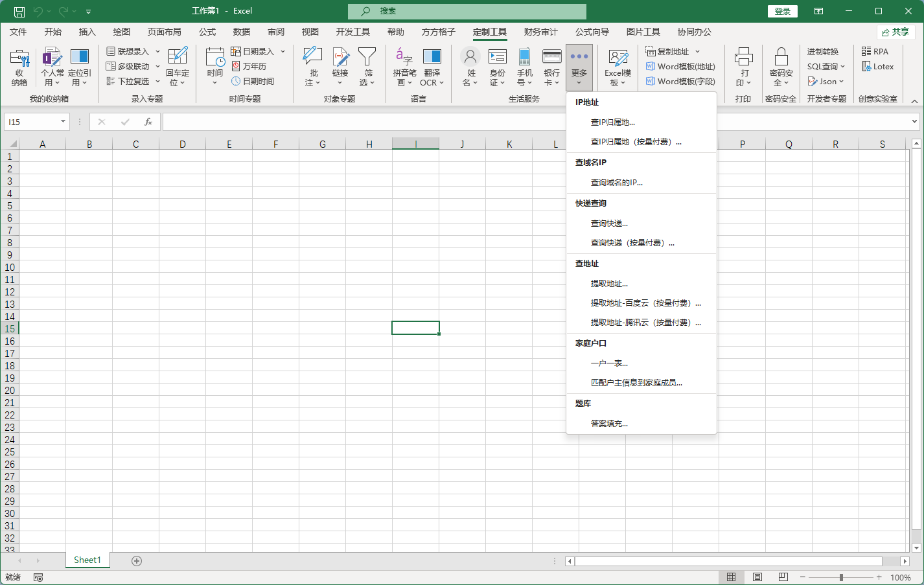Image resolution: width=924 pixels, height=585 pixels.
Task: Switch to Normal view in status bar
Action: point(731,577)
